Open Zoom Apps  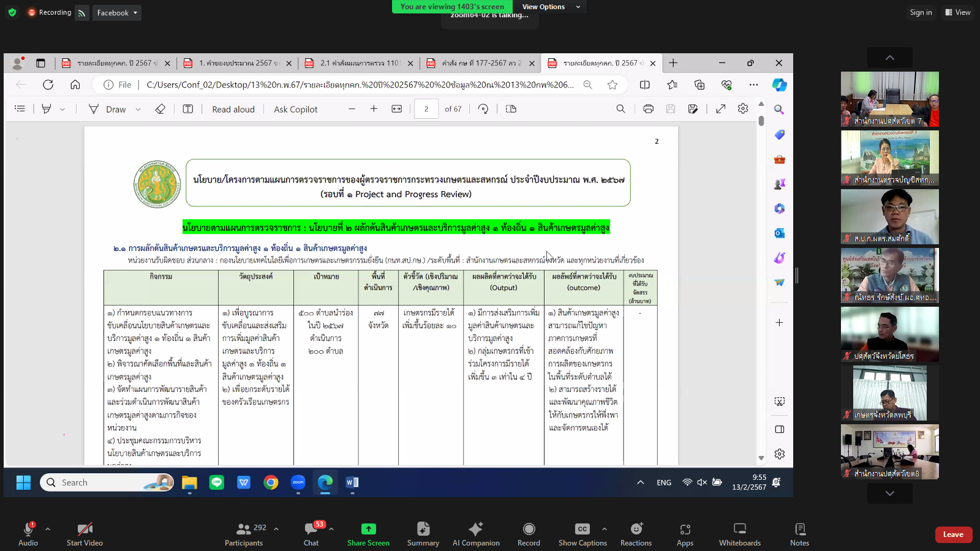point(685,534)
